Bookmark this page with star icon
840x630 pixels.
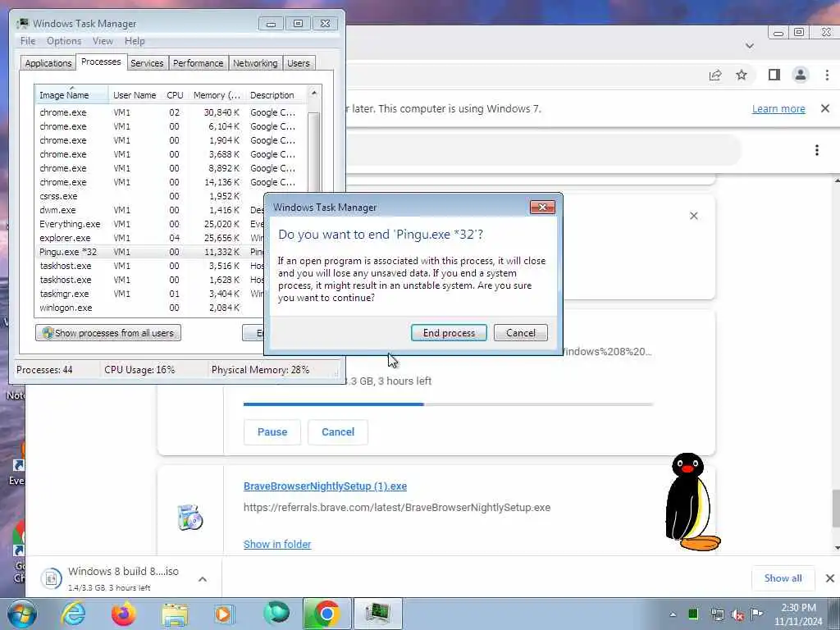(x=742, y=75)
